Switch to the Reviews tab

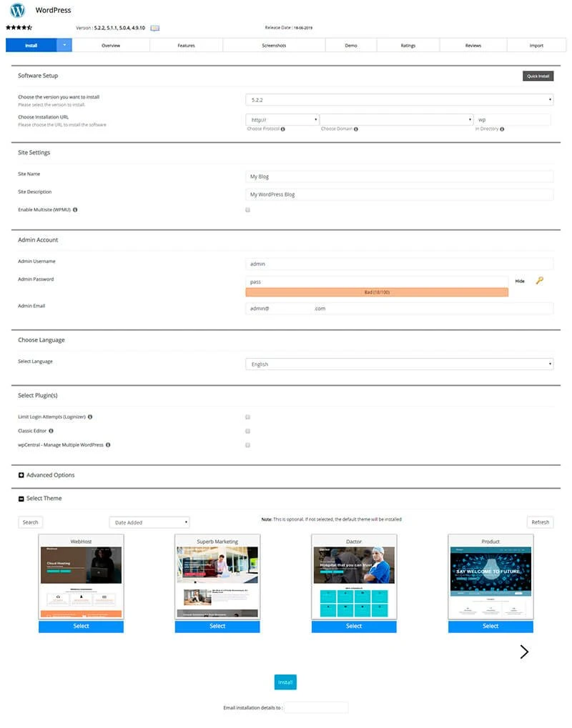[x=473, y=46]
